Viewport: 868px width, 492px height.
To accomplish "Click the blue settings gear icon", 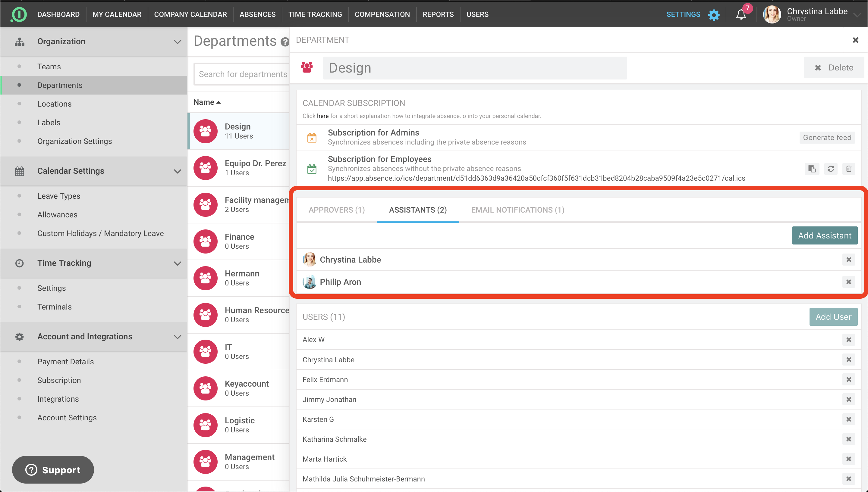I will [714, 14].
